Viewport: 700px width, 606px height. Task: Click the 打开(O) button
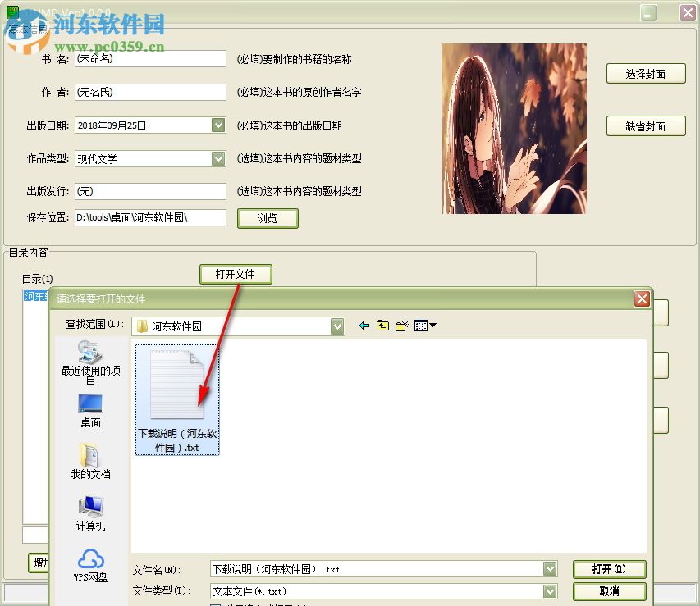(x=609, y=568)
